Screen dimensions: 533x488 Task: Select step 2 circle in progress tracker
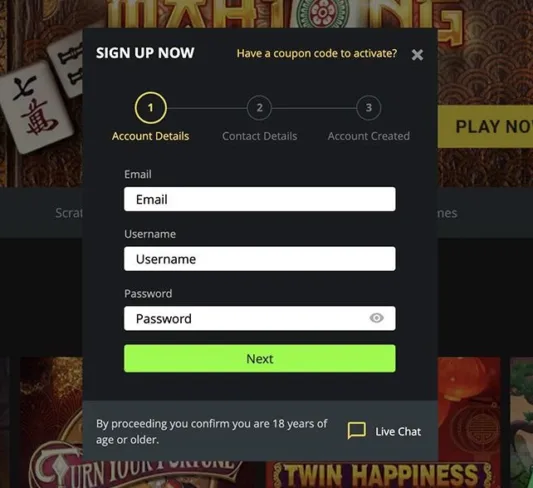click(x=259, y=108)
